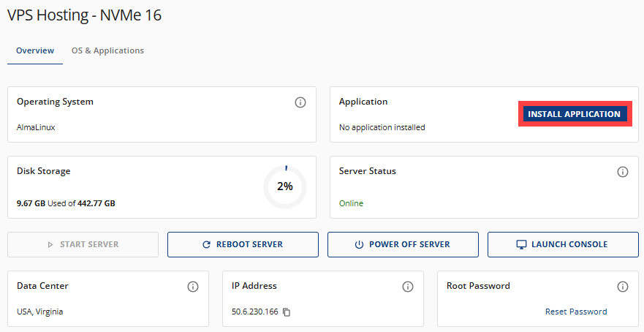Launch the server console
Viewport: 644px width, 332px height.
[x=563, y=244]
